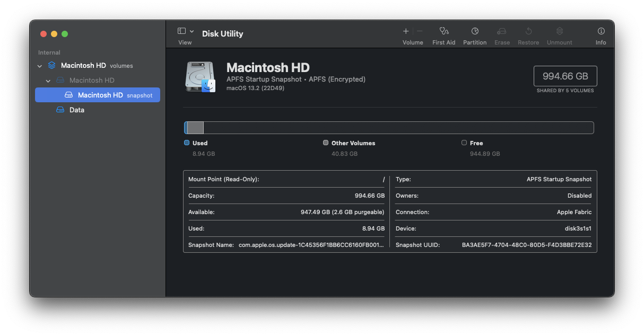Click the disk3s1s1 device value

[578, 228]
